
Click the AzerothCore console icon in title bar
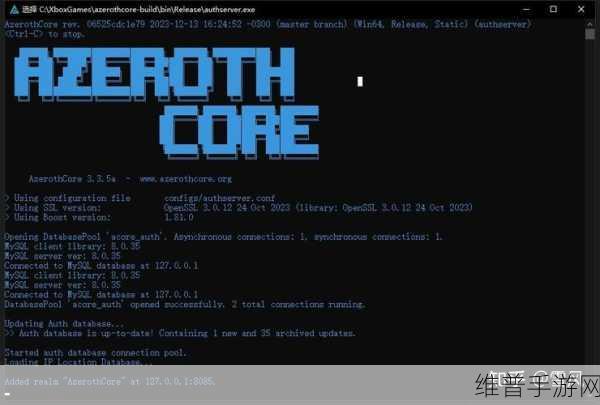tap(14, 9)
